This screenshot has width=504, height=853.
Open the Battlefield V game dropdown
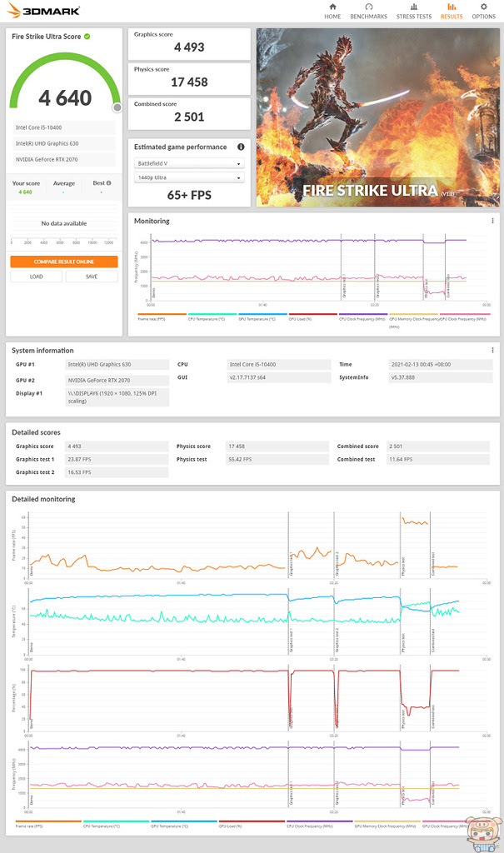pyautogui.click(x=189, y=163)
